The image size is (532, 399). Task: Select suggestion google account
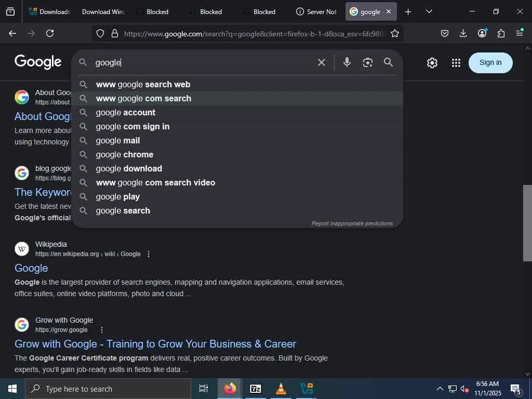(x=237, y=112)
